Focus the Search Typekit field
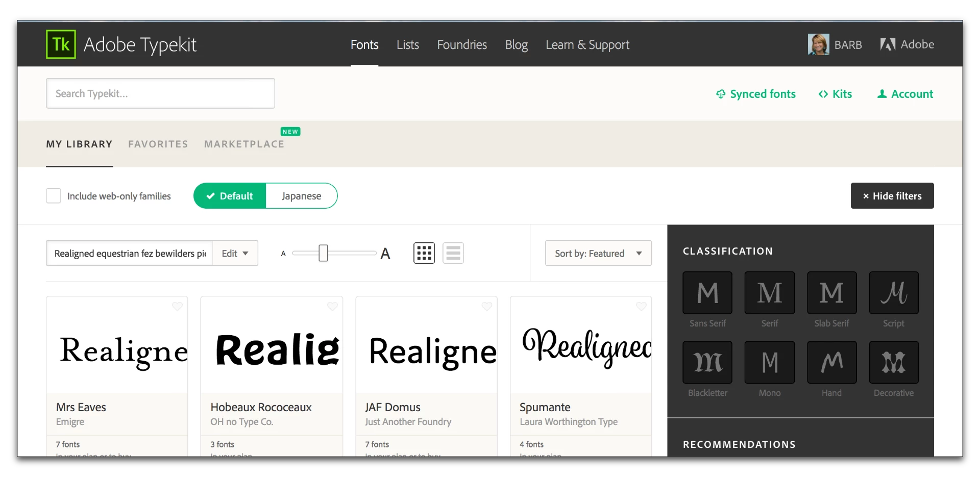This screenshot has height=477, width=980. click(160, 93)
